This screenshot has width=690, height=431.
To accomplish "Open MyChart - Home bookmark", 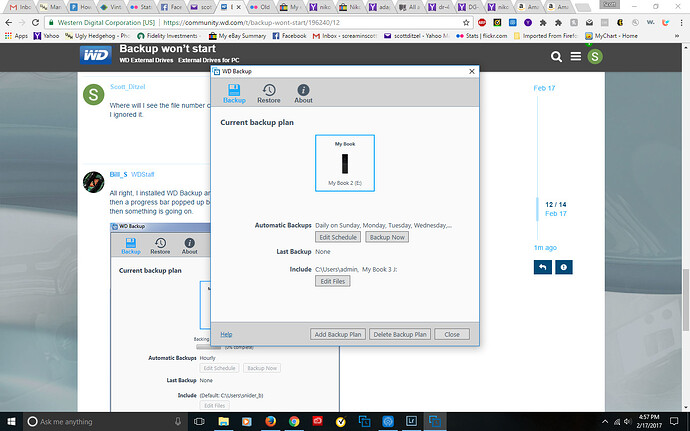I will pos(611,36).
